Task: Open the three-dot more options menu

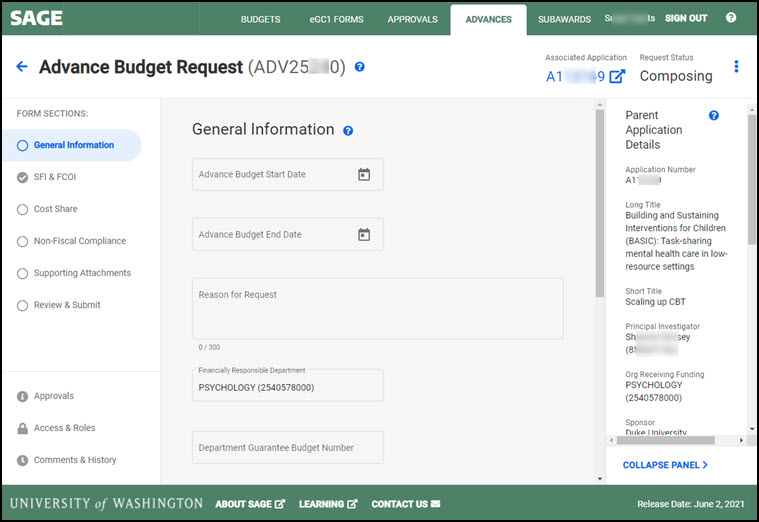Action: (x=736, y=66)
